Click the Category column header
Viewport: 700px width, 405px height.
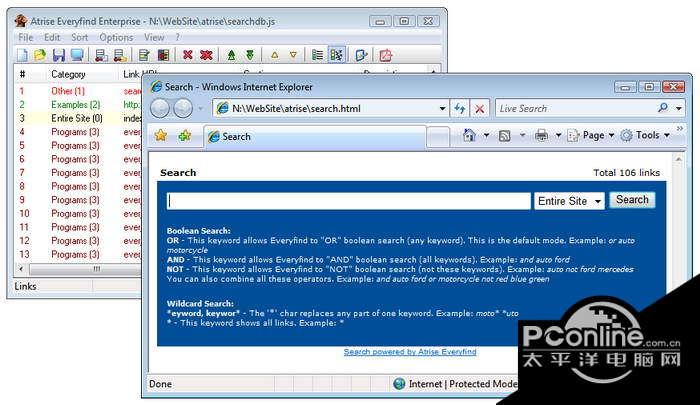68,74
